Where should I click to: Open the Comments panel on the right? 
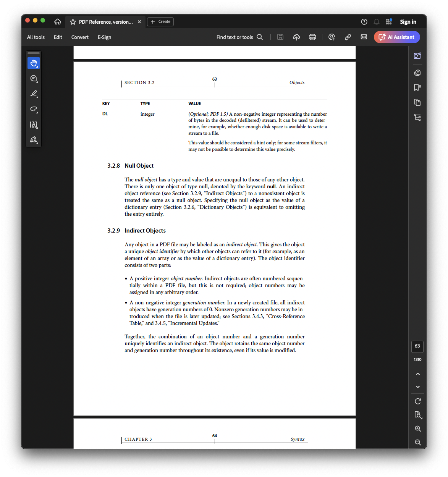coord(417,73)
